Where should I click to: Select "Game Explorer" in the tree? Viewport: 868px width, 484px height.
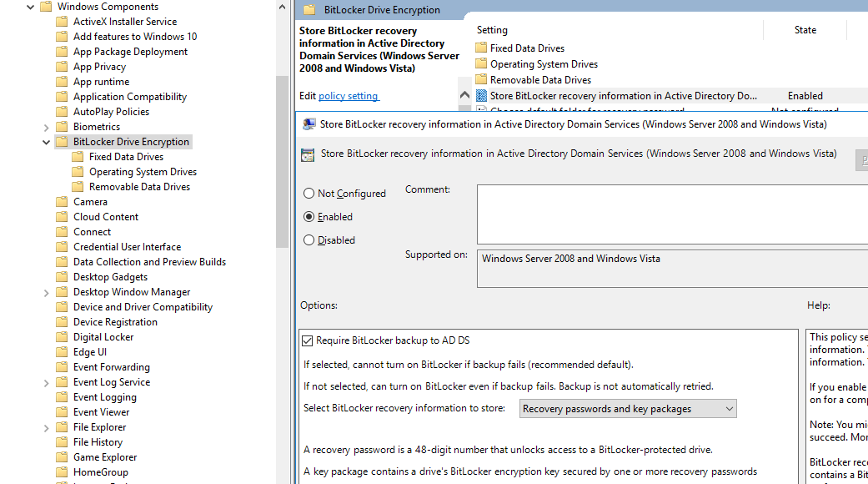(x=105, y=456)
